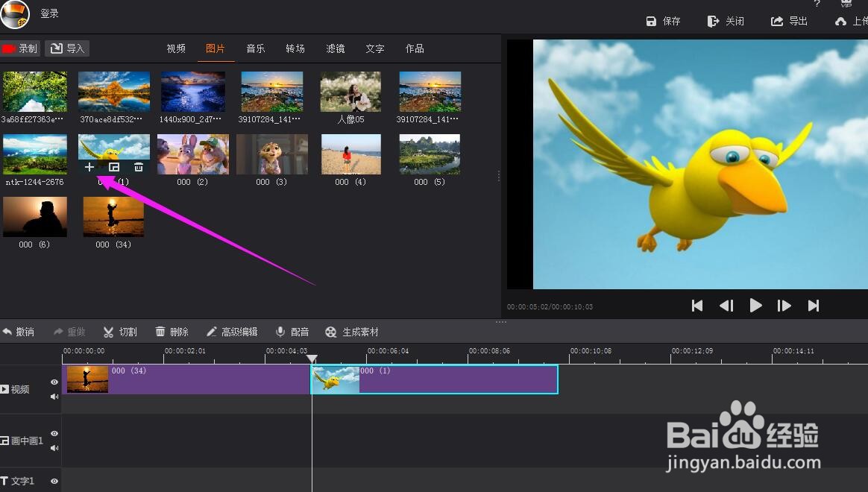This screenshot has height=492, width=868.
Task: Open the 滤镜 filters tab
Action: 335,48
